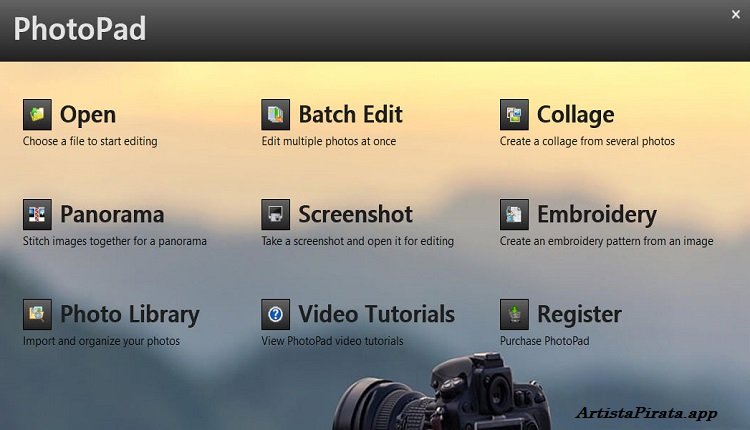This screenshot has height=430, width=750.
Task: Click the Collage icon
Action: pyautogui.click(x=514, y=115)
